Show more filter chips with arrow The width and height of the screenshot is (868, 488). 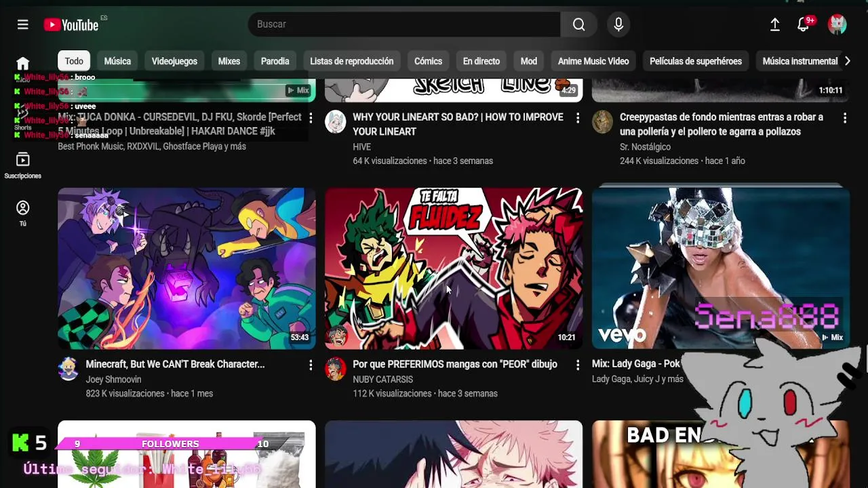(x=847, y=61)
